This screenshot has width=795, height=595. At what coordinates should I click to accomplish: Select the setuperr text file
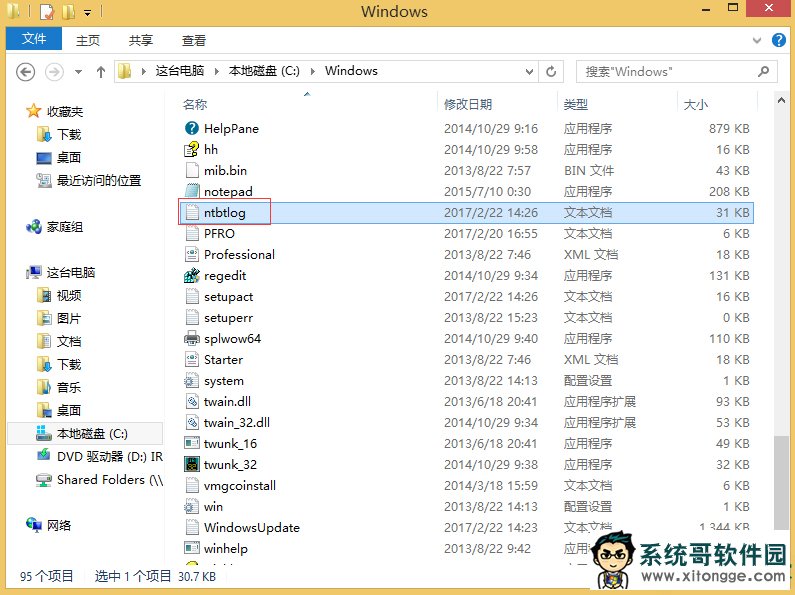point(228,318)
